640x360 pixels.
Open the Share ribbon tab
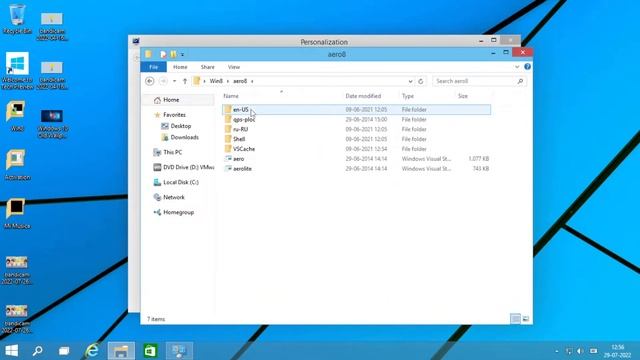click(x=207, y=67)
